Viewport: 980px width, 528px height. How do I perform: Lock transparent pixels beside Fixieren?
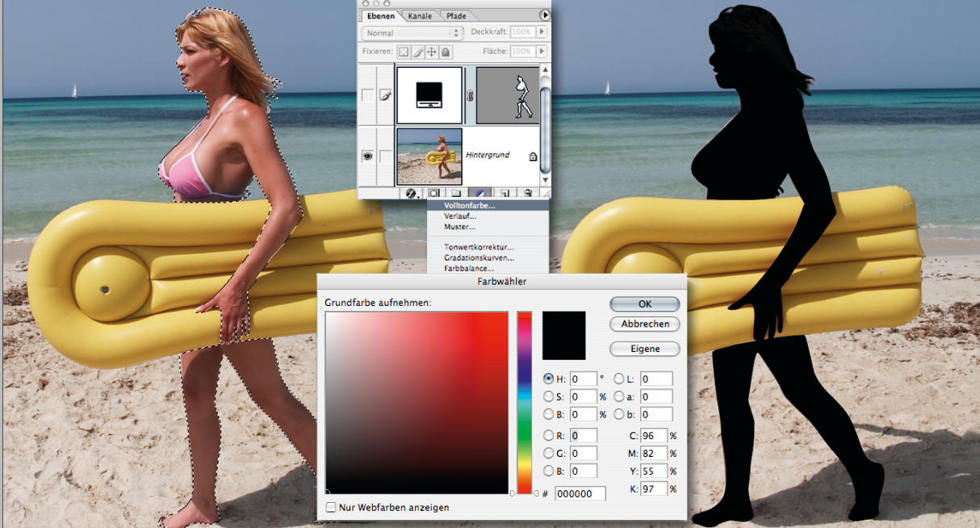(x=404, y=52)
